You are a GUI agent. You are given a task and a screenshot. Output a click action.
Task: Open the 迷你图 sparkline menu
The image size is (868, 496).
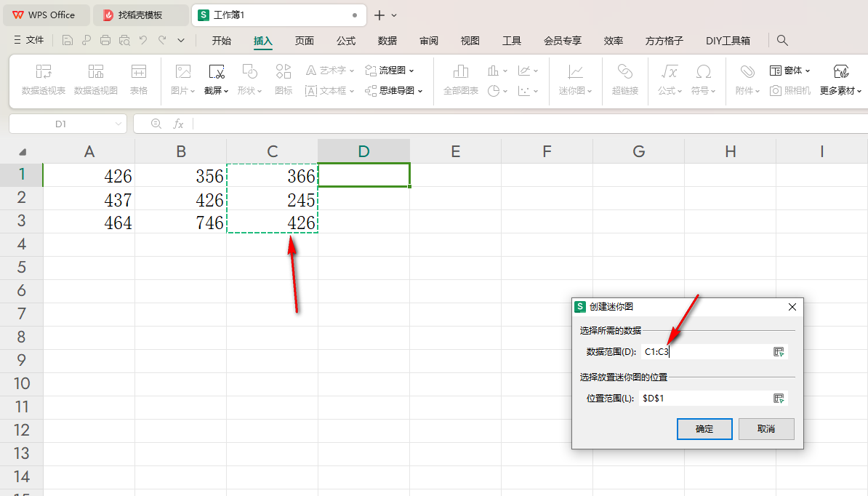575,80
